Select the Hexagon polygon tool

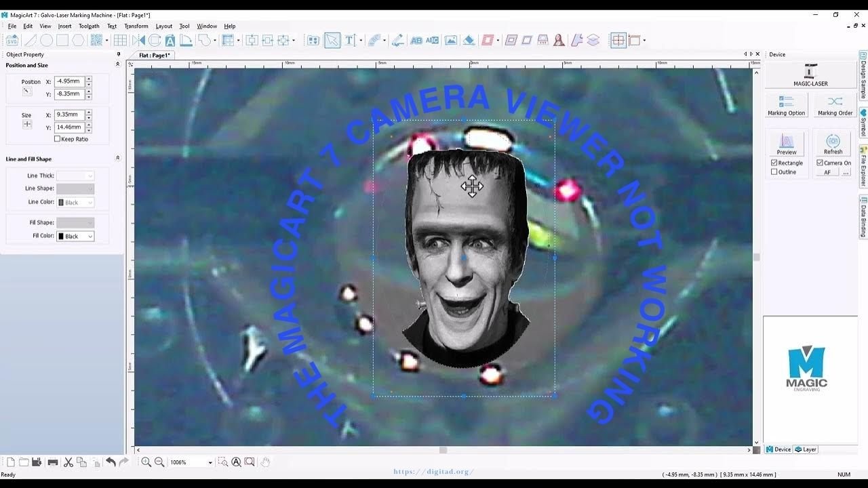(79, 41)
